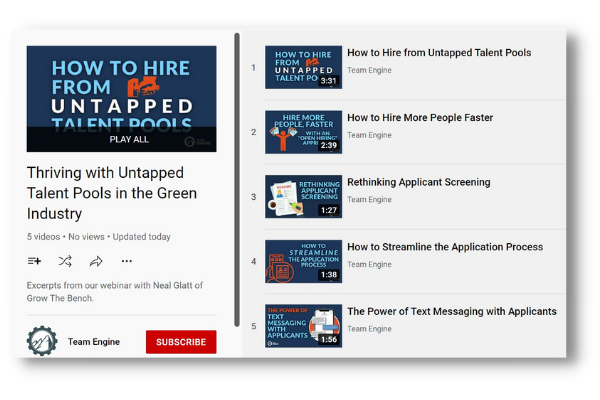Click the '5 videos • No views' info line
The height and width of the screenshot is (400, 600).
(99, 237)
